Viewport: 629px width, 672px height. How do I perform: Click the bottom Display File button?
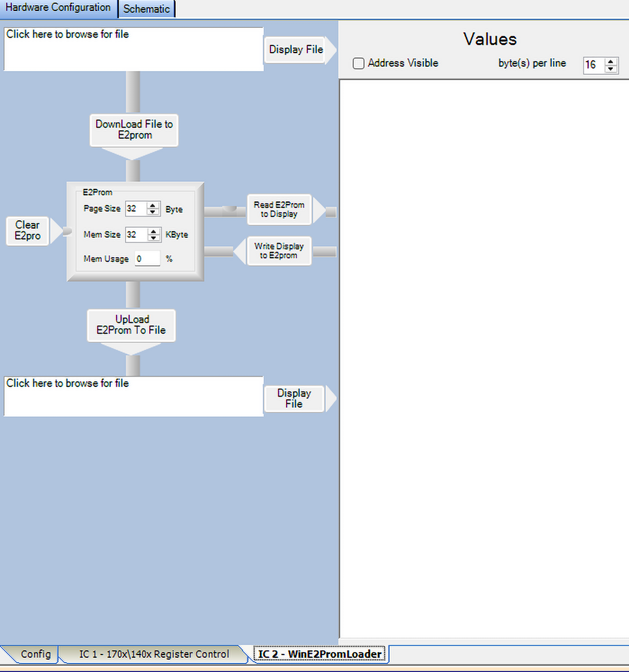[x=294, y=399]
